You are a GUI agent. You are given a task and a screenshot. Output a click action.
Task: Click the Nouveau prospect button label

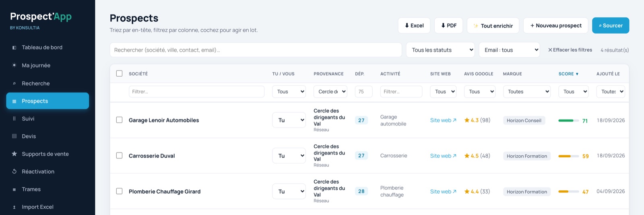pyautogui.click(x=559, y=25)
